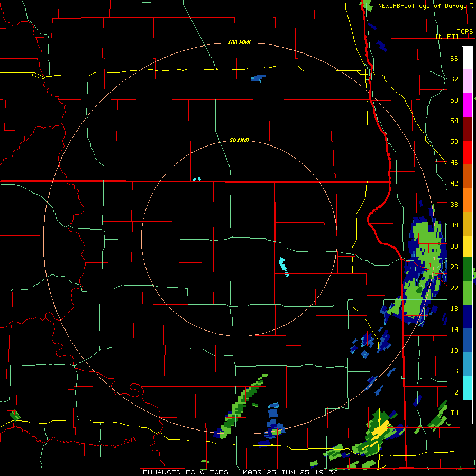Image resolution: width=476 pixels, height=476 pixels.
Task: Click the gold legend band near 34
Action: pyautogui.click(x=467, y=224)
